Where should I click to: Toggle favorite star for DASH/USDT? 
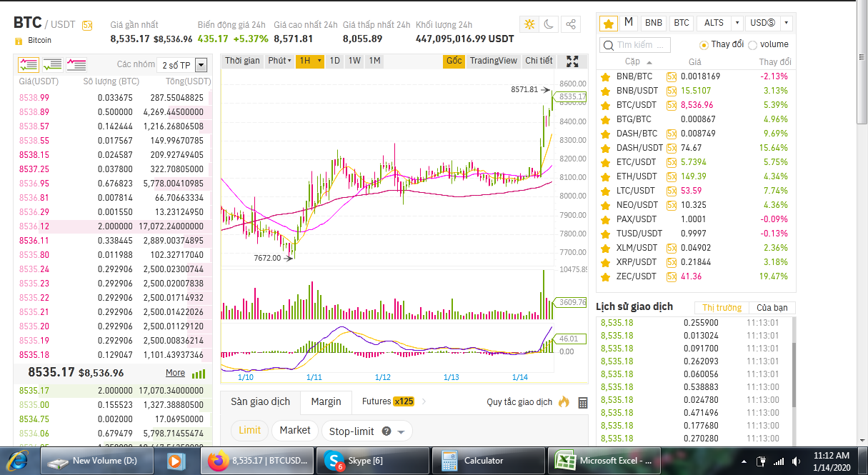(x=607, y=148)
